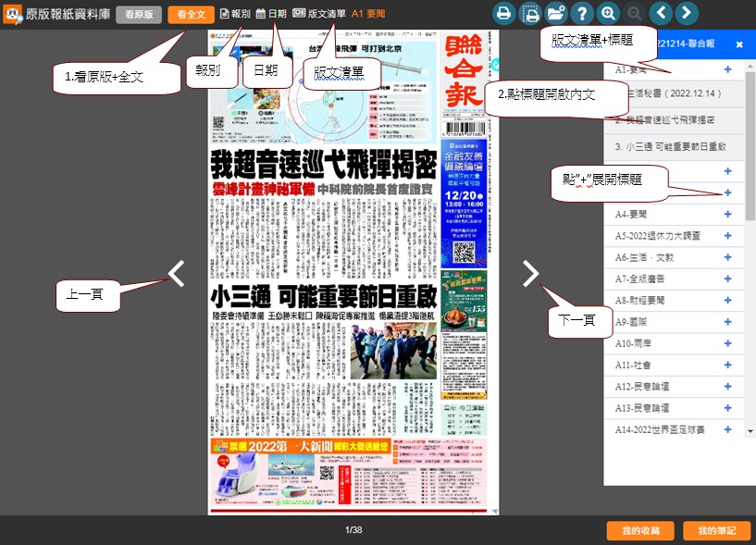Screen dimensions: 756x545
Task: Select the A4-要聞 section name
Action: click(631, 214)
